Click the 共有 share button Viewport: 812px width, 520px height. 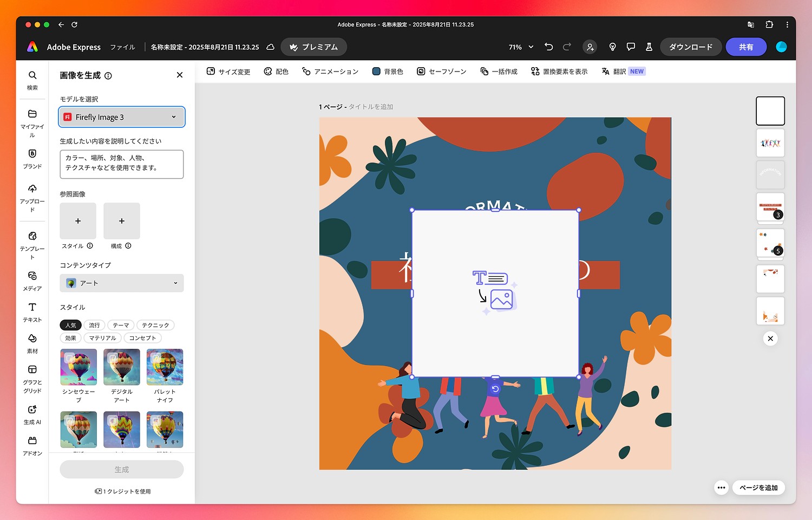746,47
